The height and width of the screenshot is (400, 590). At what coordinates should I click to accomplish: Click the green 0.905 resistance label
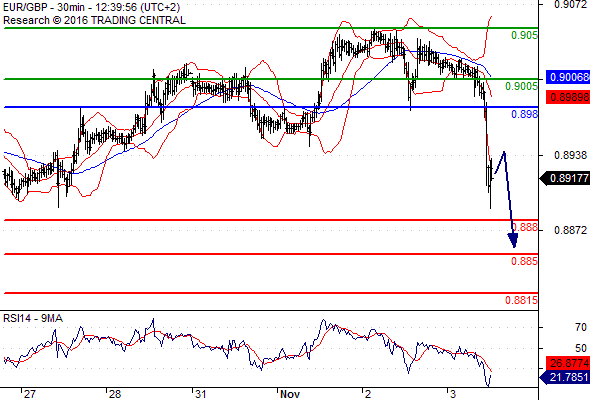(x=525, y=35)
